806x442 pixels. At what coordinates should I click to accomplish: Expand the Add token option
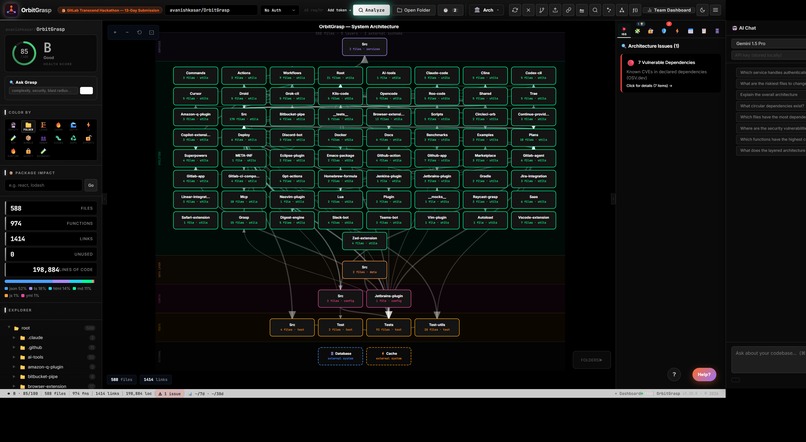[x=337, y=10]
